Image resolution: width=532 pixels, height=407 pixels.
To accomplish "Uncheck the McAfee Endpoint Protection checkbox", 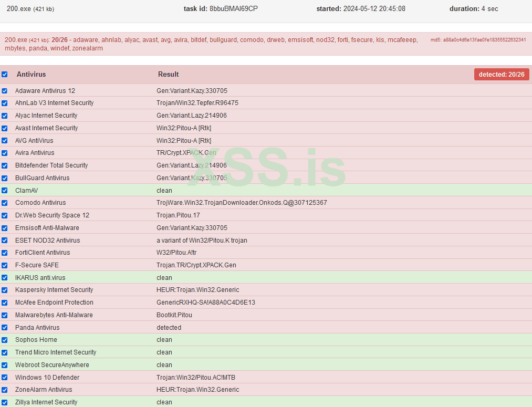I will click(4, 302).
